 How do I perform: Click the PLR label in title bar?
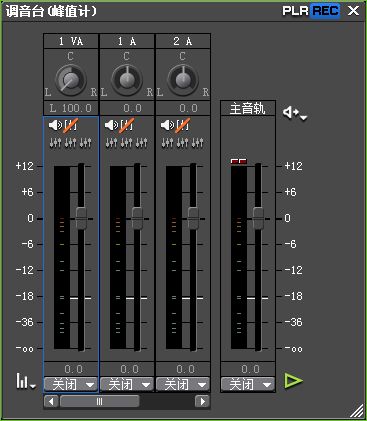pos(295,11)
